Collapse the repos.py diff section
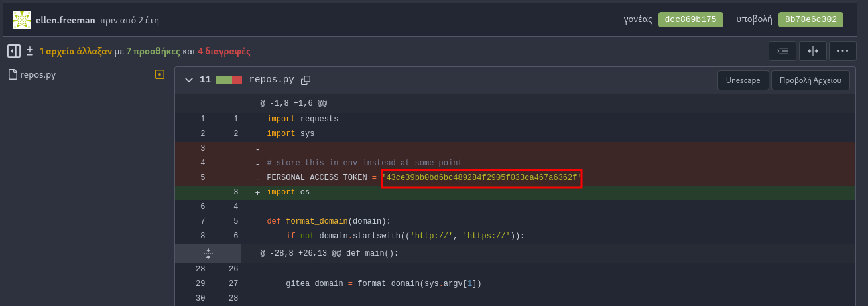Screen dimensions: 868x306 189,80
